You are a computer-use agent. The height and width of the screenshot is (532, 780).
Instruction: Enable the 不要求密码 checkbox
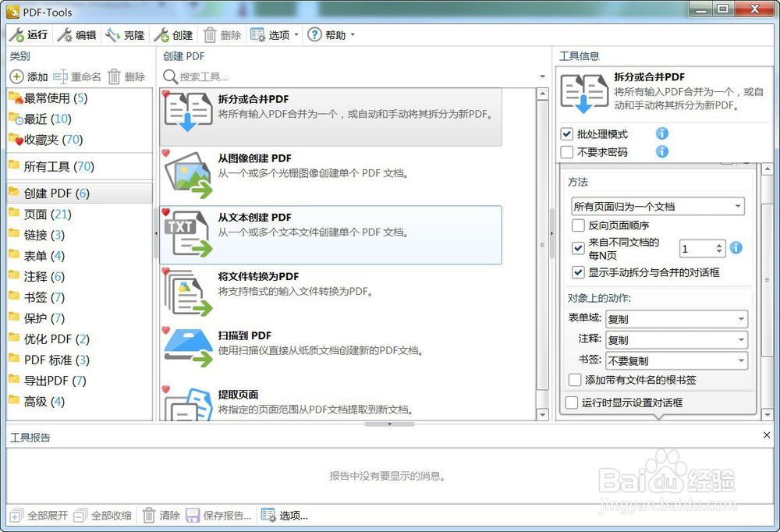coord(566,151)
